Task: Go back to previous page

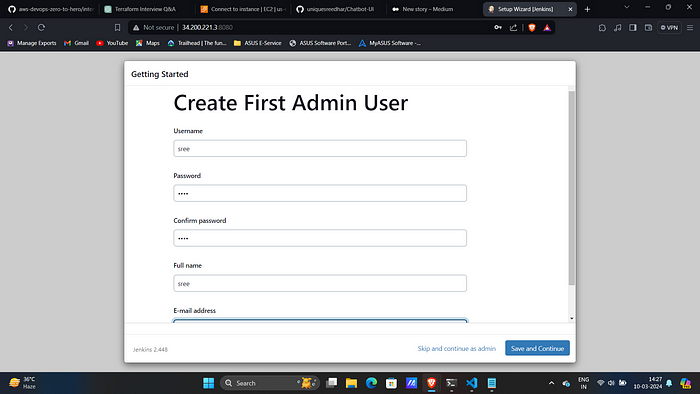Action: pos(11,27)
